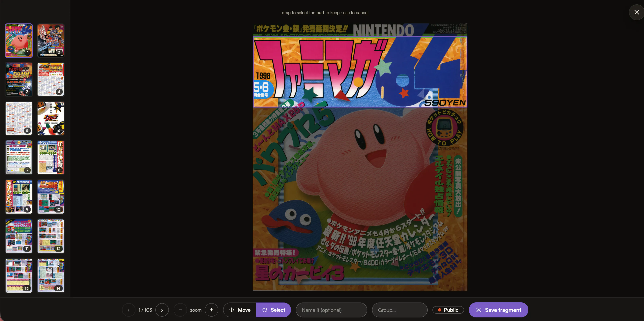Zoom in with the plus icon
Screen dimensions: 644x321
tap(212, 310)
